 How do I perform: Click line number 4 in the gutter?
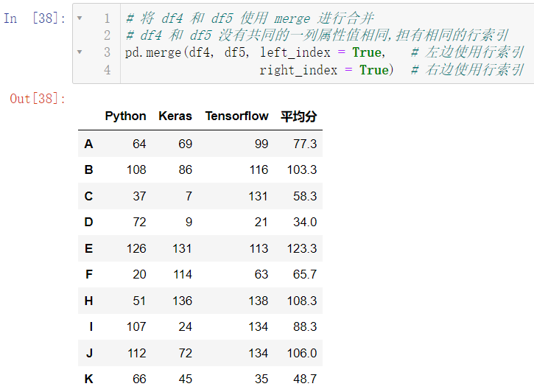click(x=107, y=70)
